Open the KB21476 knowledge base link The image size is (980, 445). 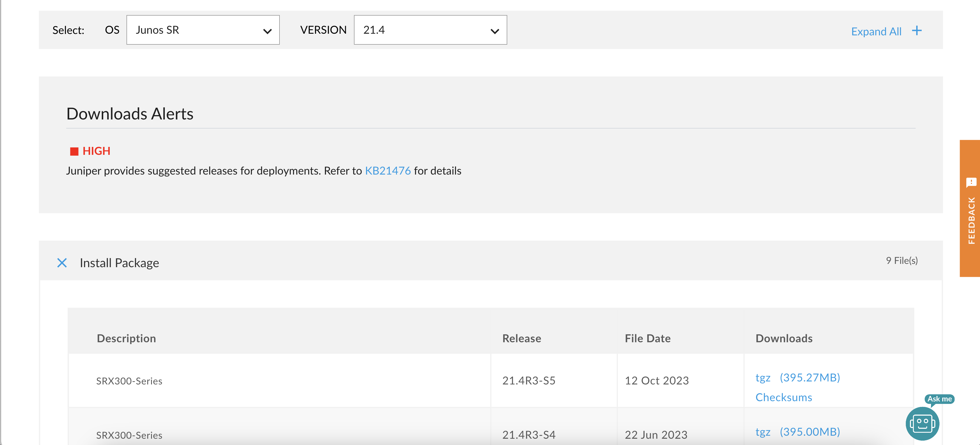(x=388, y=170)
